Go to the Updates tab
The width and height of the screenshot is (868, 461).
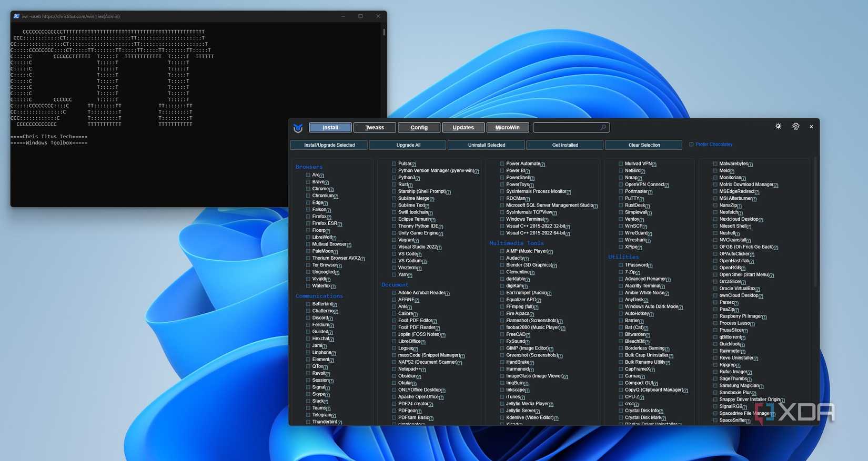tap(463, 128)
